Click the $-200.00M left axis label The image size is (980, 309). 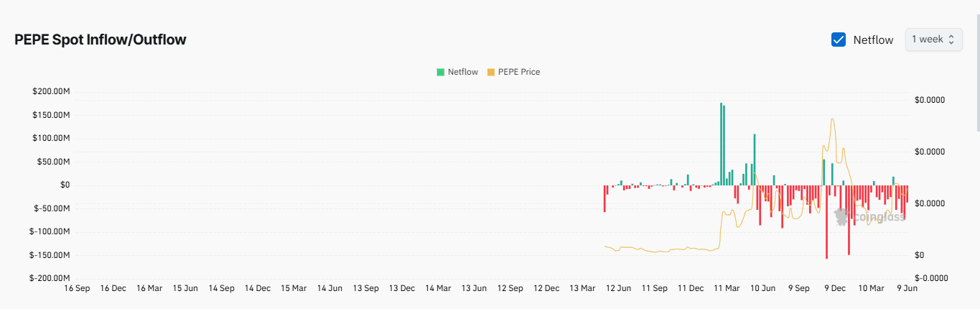[50, 278]
